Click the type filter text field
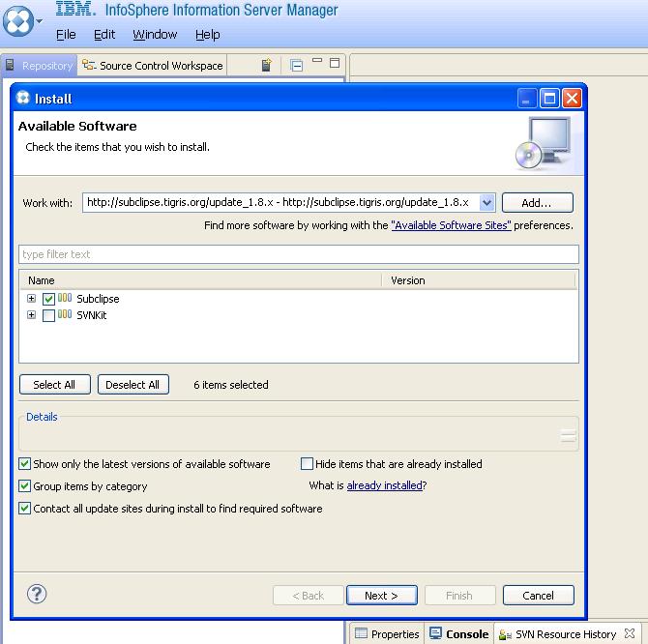The image size is (648, 644). coord(299,254)
